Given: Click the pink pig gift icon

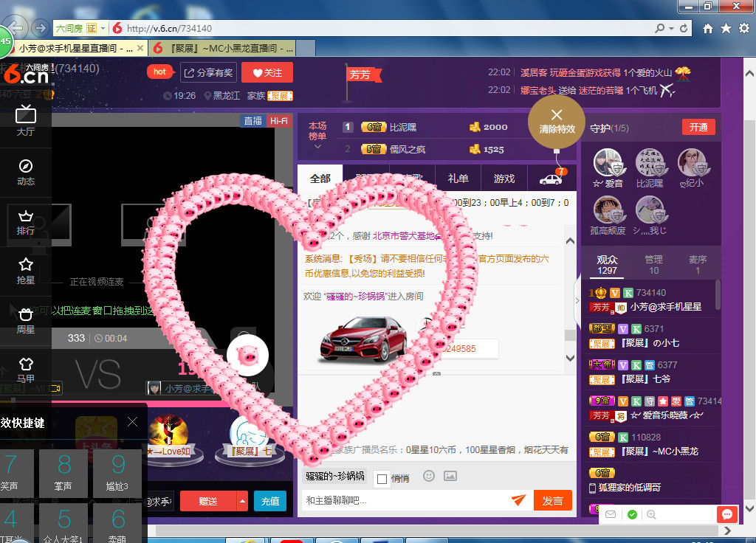Looking at the screenshot, I should click(x=247, y=356).
